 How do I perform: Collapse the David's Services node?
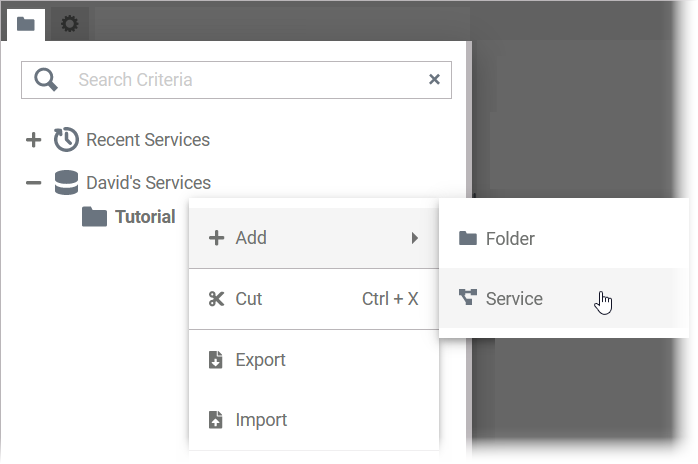(x=33, y=183)
